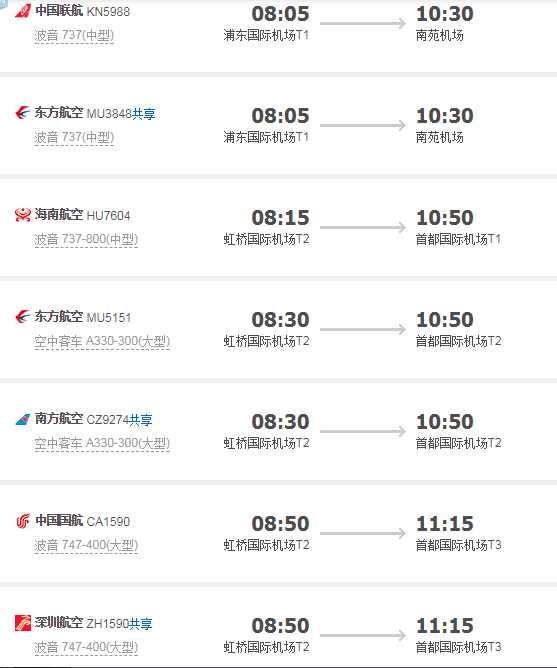
Task: Click the China Eastern logo for MU3848
Action: (23, 113)
